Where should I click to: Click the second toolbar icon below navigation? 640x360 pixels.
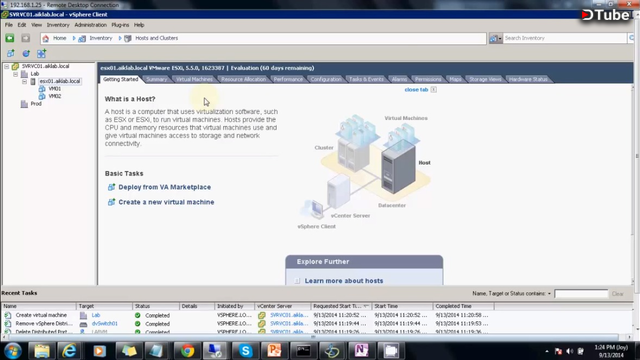(x=26, y=53)
